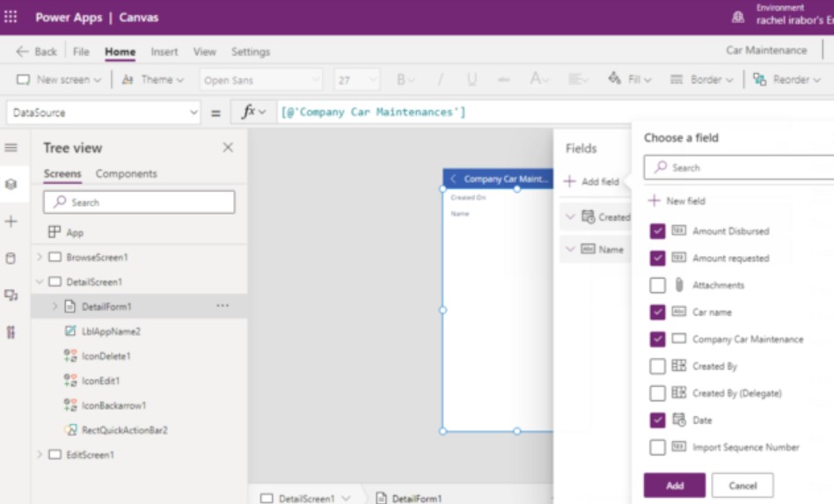This screenshot has height=504, width=834.
Task: Uncheck Company Car Maintenance field
Action: tap(657, 340)
